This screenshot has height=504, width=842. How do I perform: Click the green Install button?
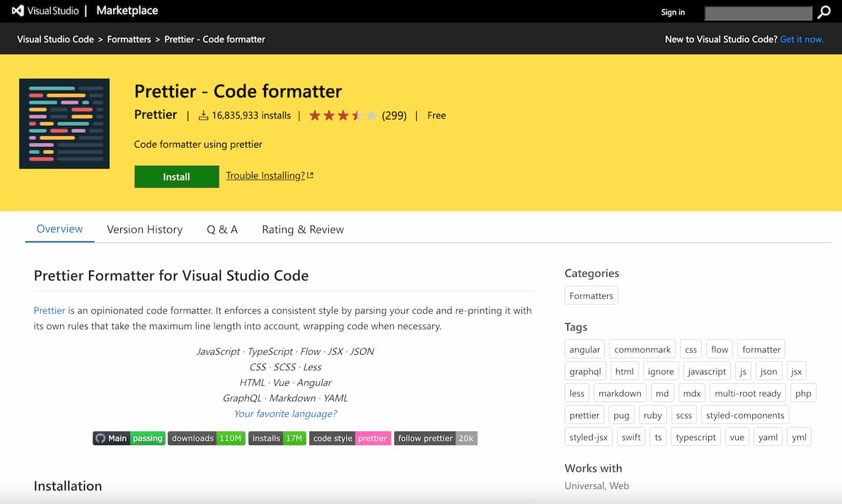click(x=177, y=177)
